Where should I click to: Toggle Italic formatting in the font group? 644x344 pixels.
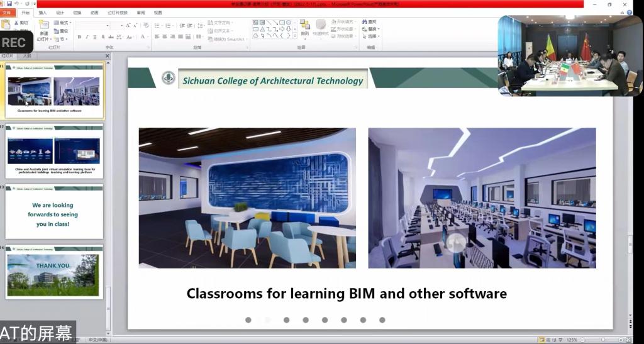[87, 37]
